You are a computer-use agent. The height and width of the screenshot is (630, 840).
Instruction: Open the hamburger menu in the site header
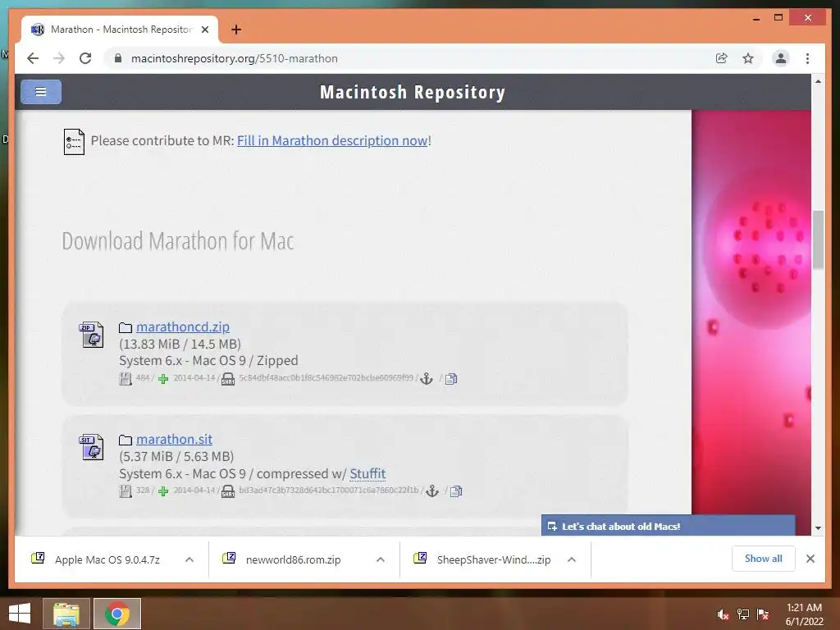tap(41, 92)
